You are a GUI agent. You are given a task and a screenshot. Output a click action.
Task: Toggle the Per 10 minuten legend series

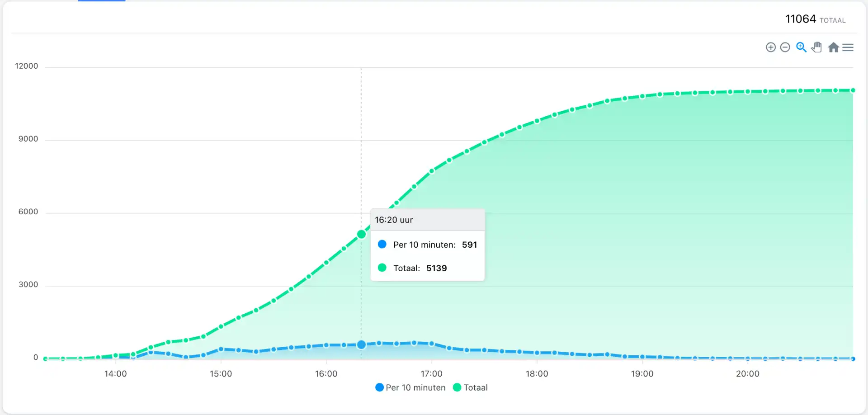pos(410,387)
